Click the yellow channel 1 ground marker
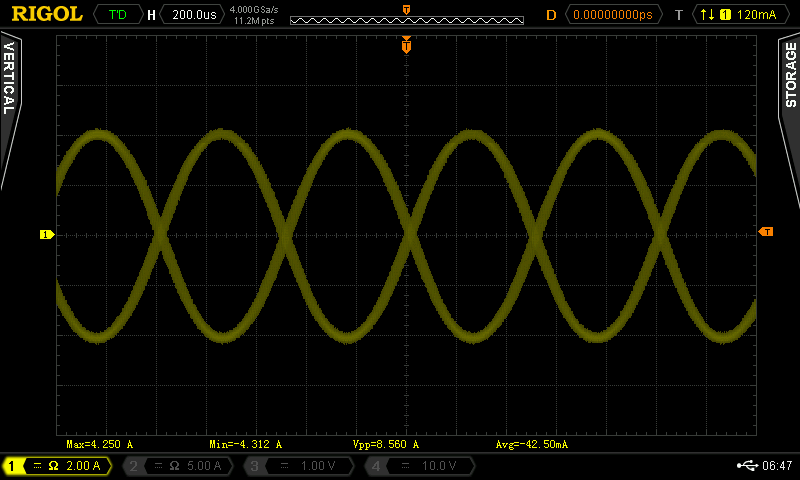 point(47,235)
